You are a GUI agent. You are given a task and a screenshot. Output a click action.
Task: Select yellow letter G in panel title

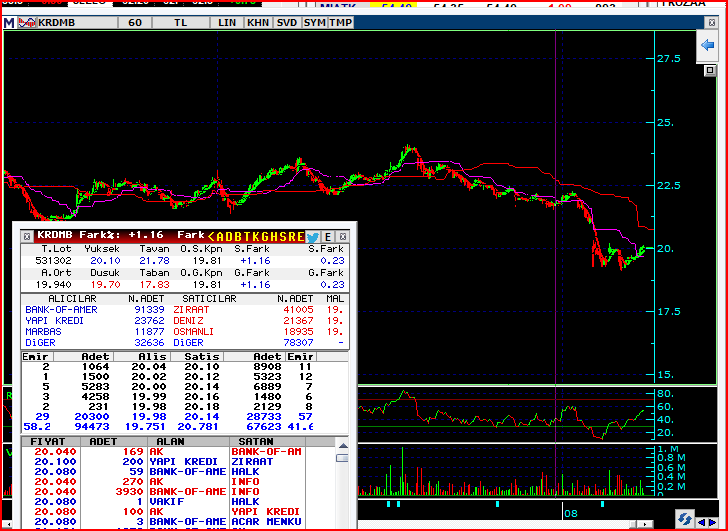coord(264,237)
